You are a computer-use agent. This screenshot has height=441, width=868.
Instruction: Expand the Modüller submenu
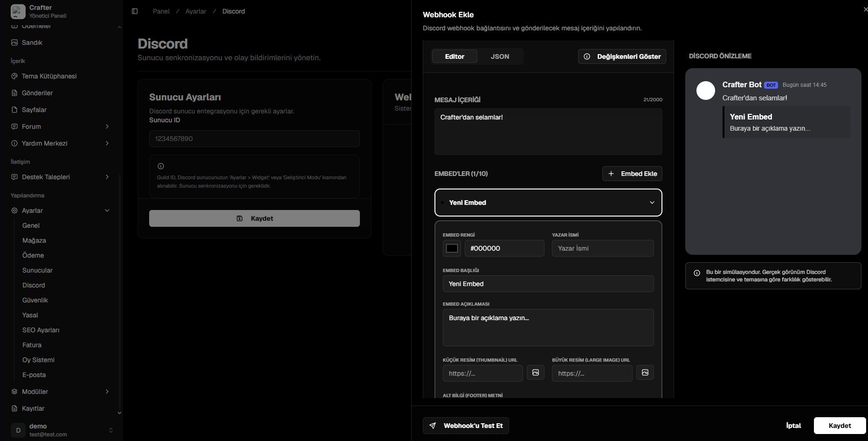point(107,392)
